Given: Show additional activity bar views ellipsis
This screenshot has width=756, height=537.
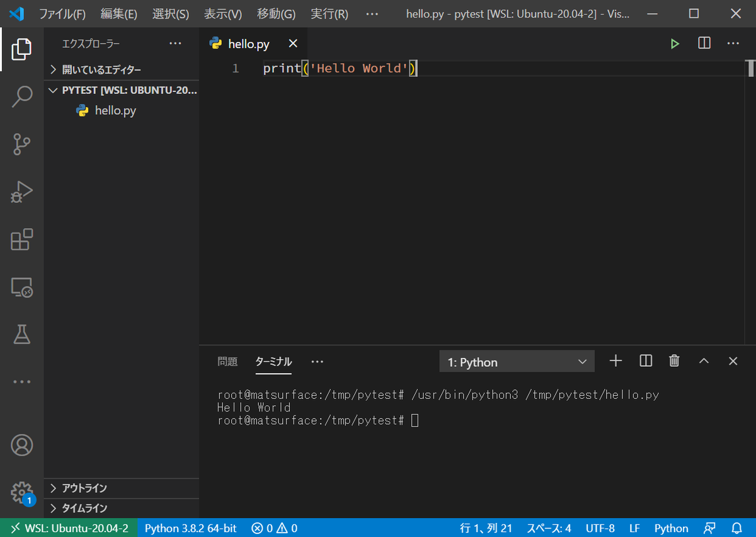Looking at the screenshot, I should tap(21, 382).
